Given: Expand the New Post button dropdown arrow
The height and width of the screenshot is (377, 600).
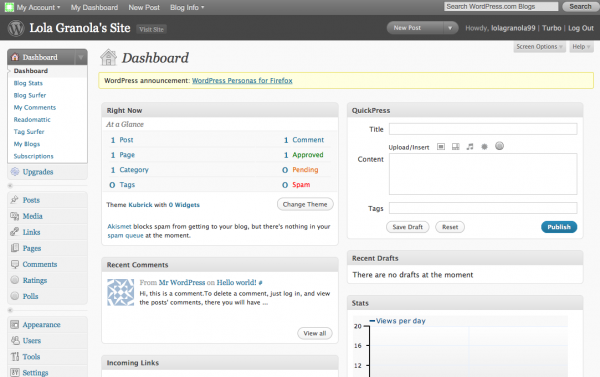Looking at the screenshot, I should pyautogui.click(x=450, y=28).
